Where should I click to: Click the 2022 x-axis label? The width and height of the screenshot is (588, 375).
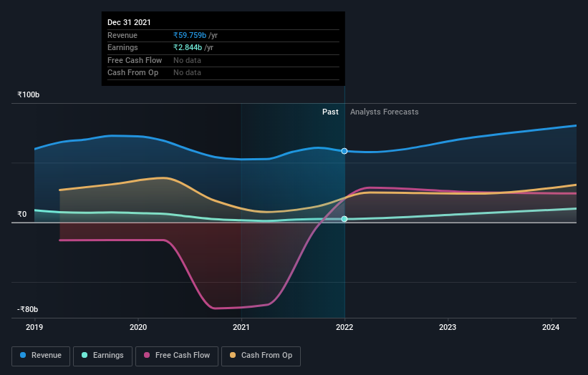click(x=344, y=327)
